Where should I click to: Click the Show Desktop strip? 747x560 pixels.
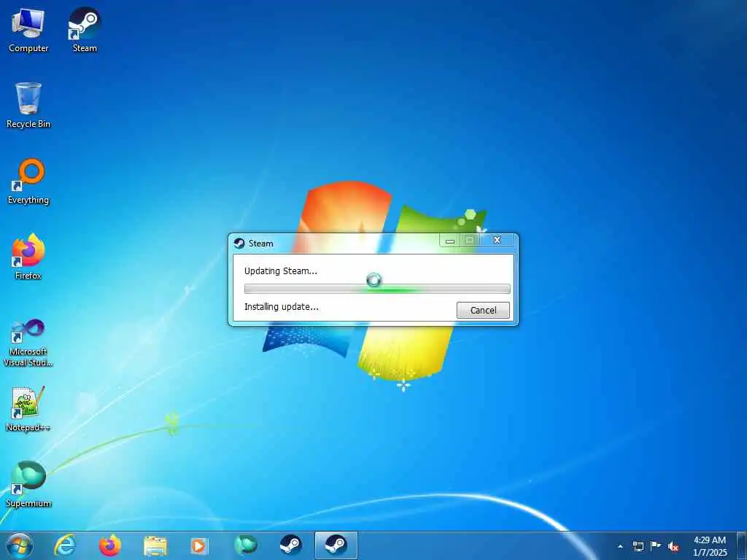(742, 545)
